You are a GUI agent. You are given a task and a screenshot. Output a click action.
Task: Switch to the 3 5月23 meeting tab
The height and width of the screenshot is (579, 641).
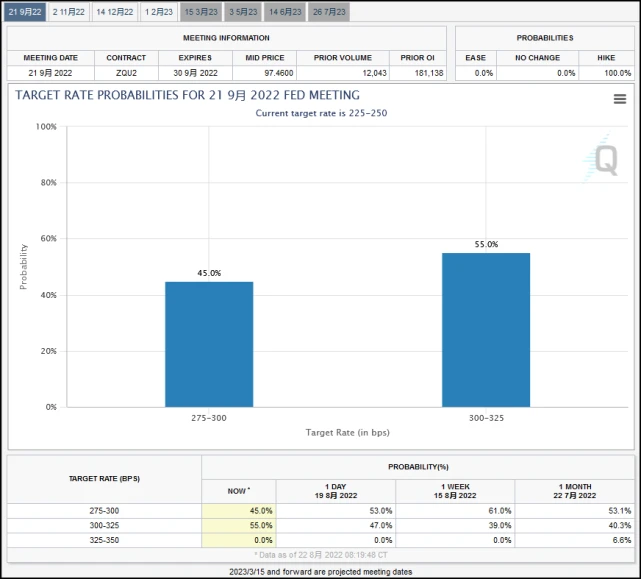243,12
